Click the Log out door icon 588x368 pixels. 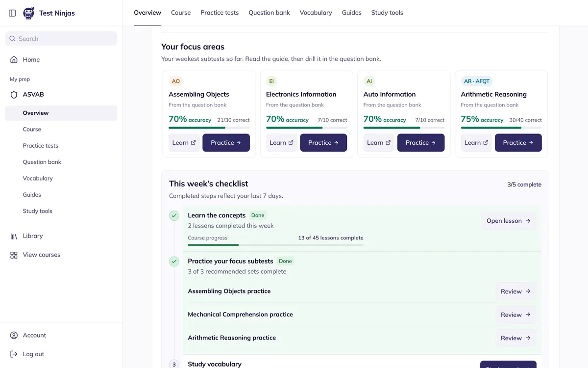coord(14,354)
